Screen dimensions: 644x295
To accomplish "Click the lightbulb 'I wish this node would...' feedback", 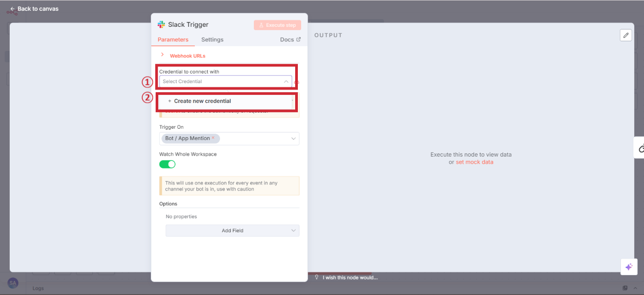I will pyautogui.click(x=347, y=277).
